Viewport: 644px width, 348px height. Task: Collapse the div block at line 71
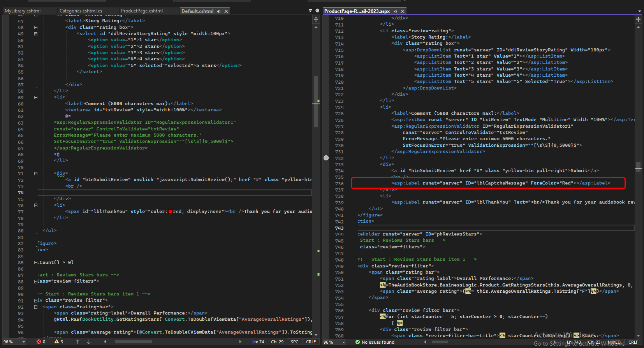coord(36,174)
